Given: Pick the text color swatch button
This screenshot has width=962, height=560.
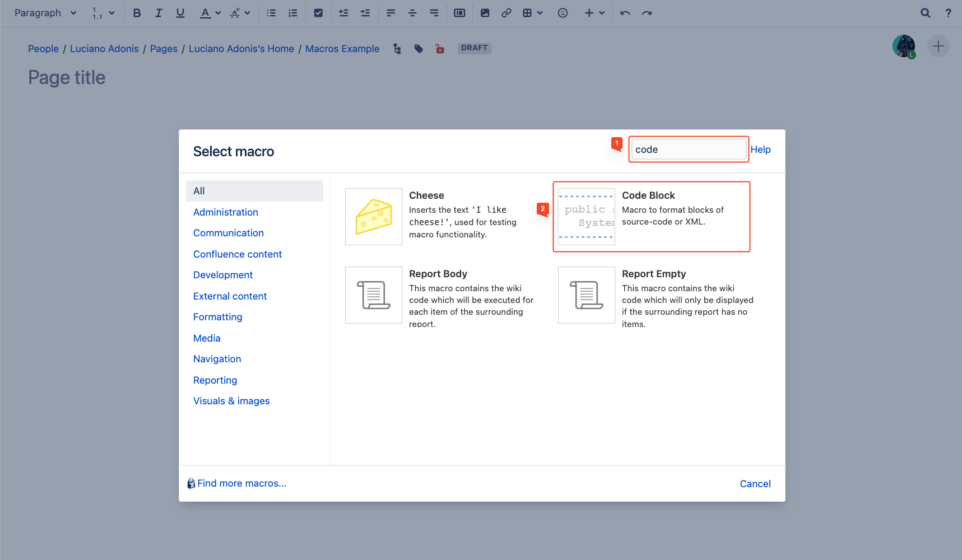Looking at the screenshot, I should click(206, 13).
